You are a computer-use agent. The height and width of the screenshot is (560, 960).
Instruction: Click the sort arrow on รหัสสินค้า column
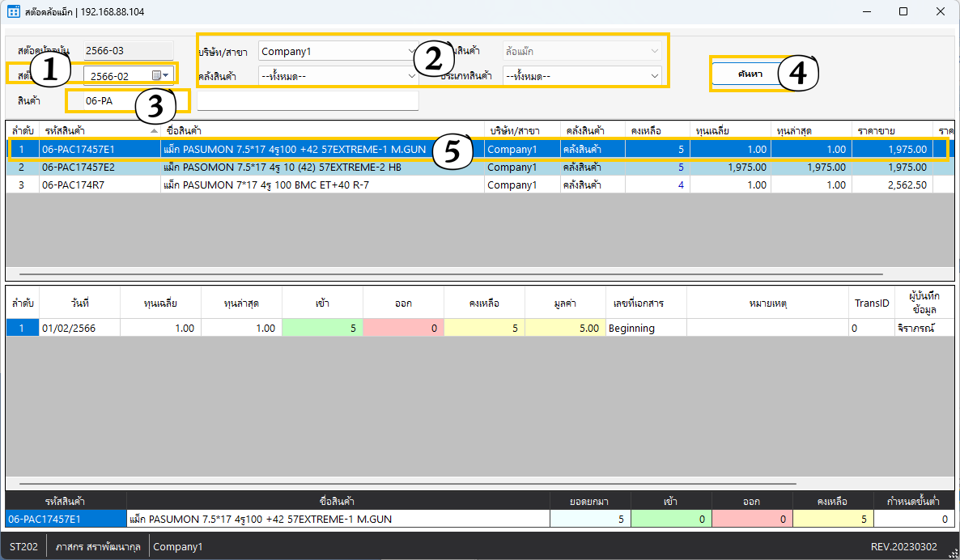[154, 130]
